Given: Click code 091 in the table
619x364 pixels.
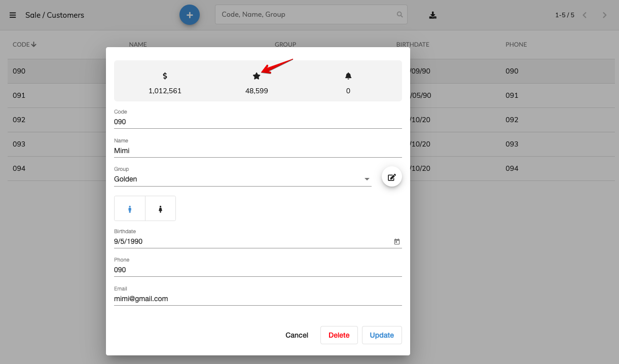Looking at the screenshot, I should (19, 95).
